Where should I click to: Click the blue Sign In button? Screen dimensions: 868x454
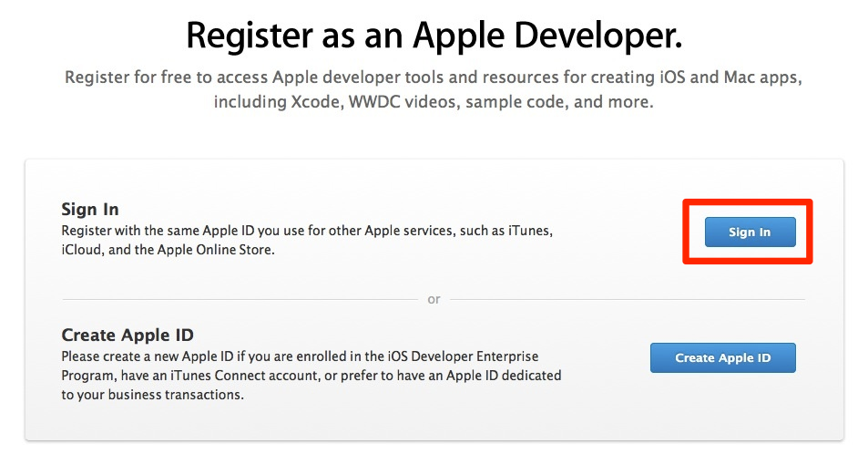pos(751,232)
